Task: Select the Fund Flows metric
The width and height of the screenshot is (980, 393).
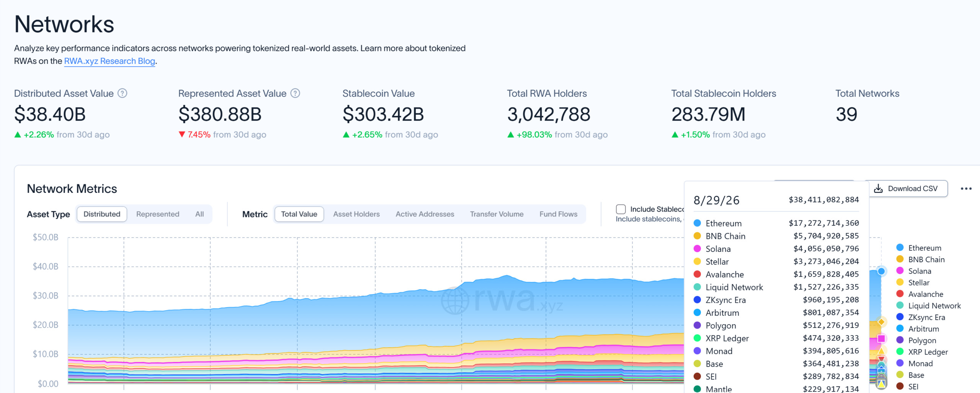Action: tap(558, 214)
